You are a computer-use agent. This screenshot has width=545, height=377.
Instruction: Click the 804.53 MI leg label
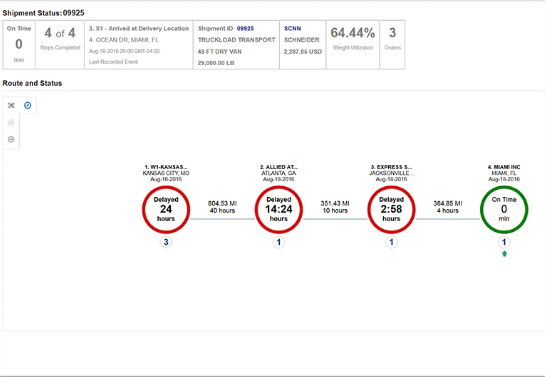pyautogui.click(x=222, y=203)
